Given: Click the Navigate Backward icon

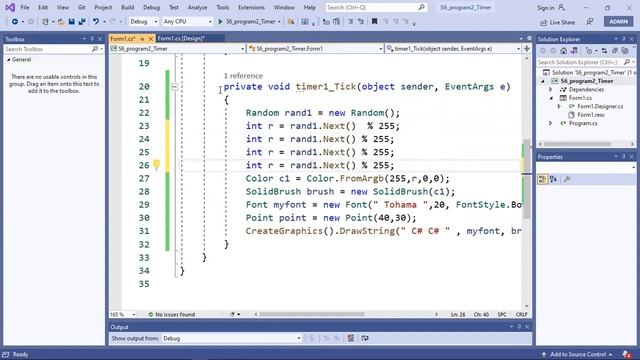Looking at the screenshot, I should [15, 22].
